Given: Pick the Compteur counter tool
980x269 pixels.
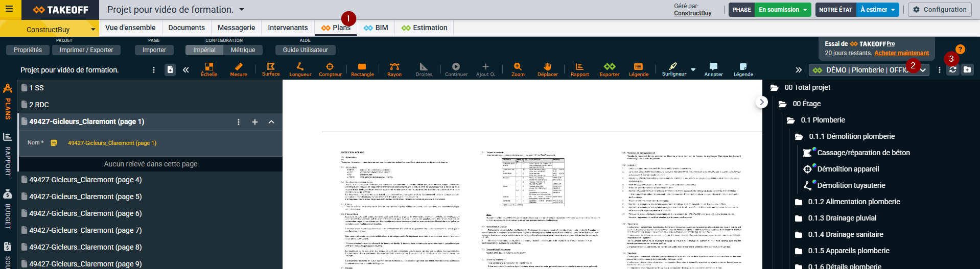Looking at the screenshot, I should [x=330, y=69].
